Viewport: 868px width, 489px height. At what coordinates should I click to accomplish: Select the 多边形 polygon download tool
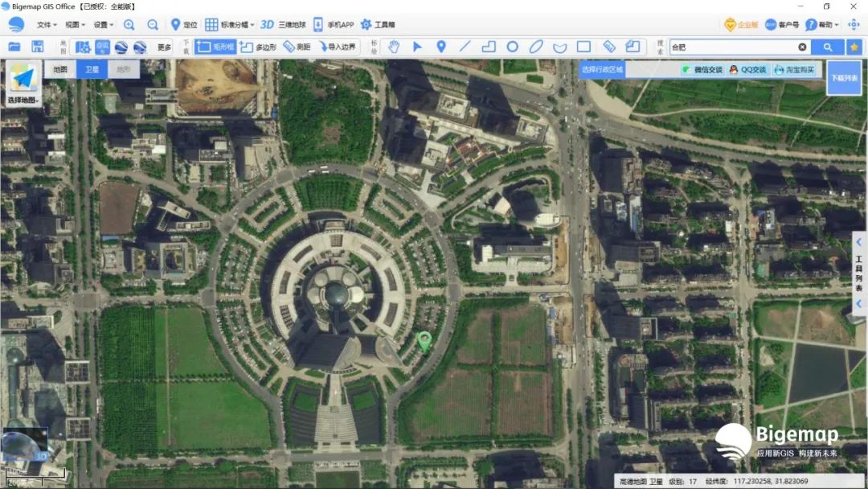click(259, 47)
